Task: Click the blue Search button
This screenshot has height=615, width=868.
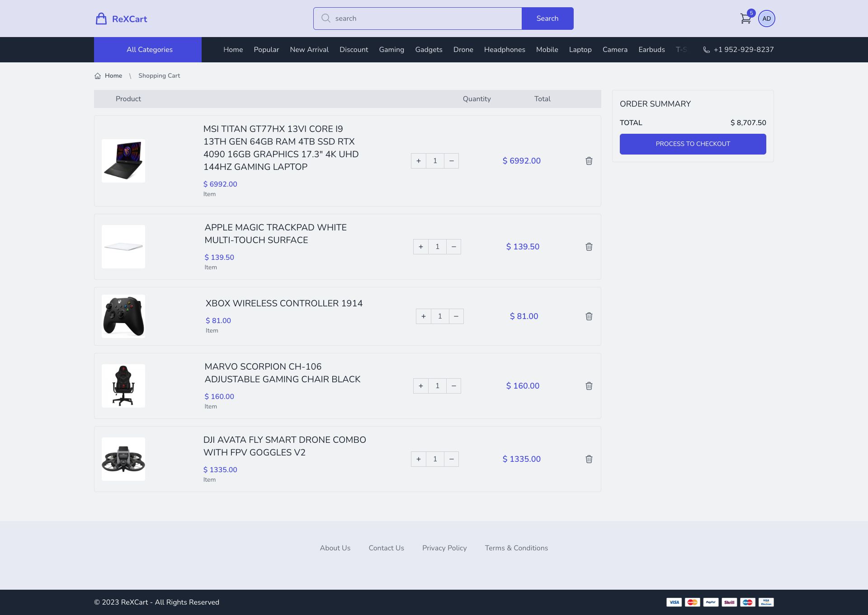Action: [x=547, y=19]
